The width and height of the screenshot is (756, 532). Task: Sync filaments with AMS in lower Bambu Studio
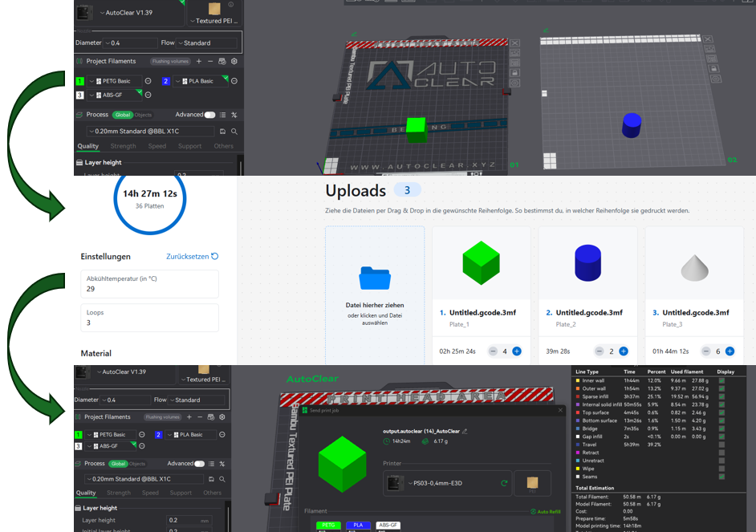[211, 416]
